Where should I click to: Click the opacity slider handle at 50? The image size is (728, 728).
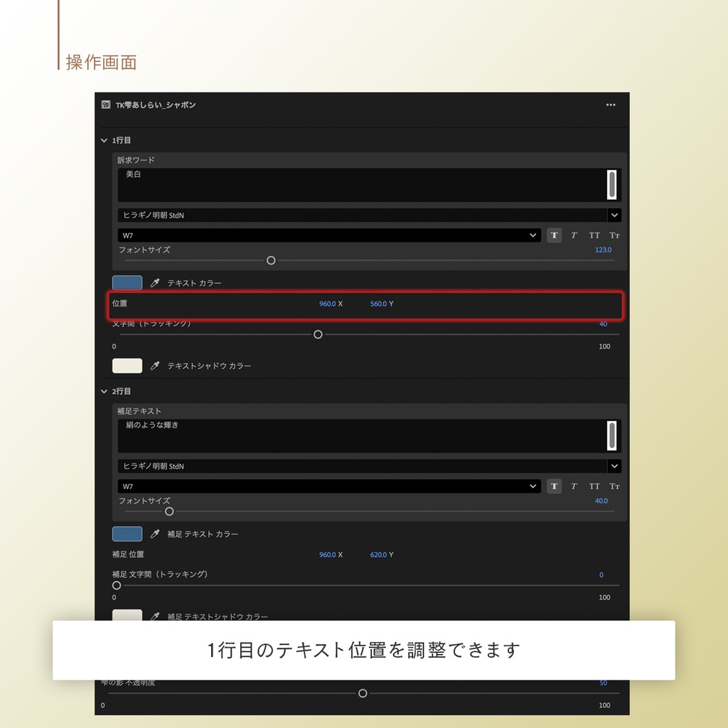tap(363, 693)
